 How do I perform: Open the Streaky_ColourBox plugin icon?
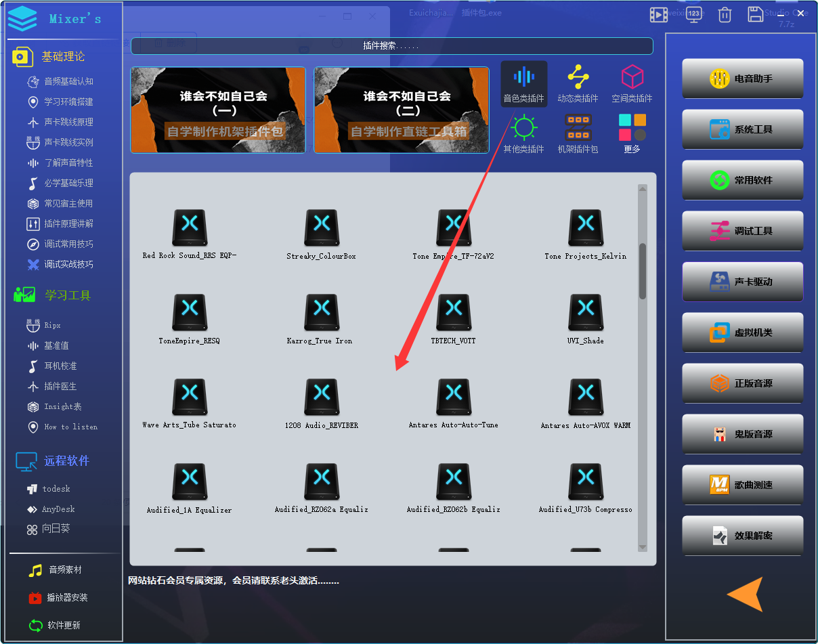pyautogui.click(x=322, y=228)
